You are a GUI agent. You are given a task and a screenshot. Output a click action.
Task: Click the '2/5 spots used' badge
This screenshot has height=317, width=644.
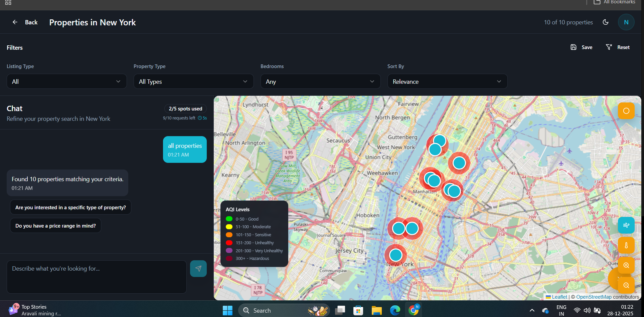pos(185,109)
